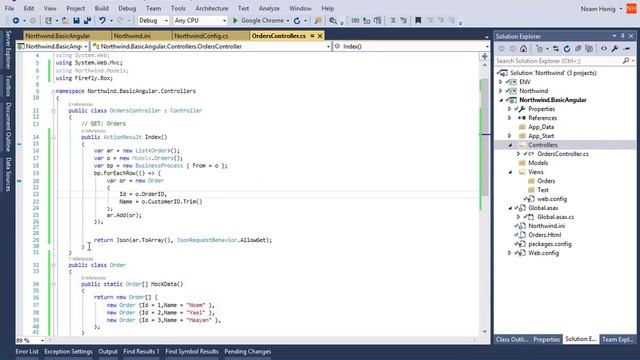This screenshot has height=360, width=640.
Task: Click the View Code icon in Solution Explorer
Action: [604, 49]
